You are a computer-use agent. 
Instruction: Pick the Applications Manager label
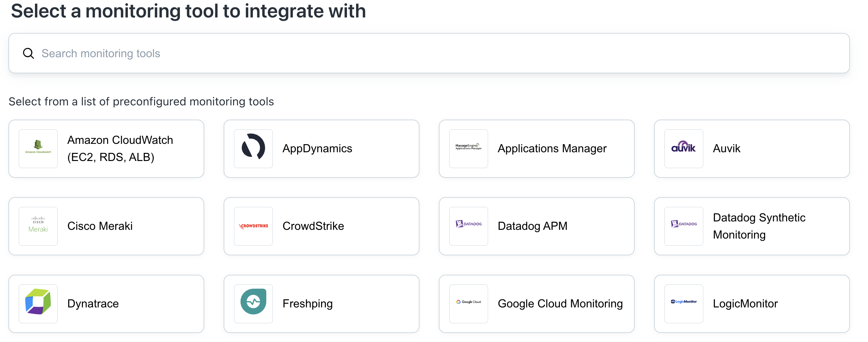point(552,148)
